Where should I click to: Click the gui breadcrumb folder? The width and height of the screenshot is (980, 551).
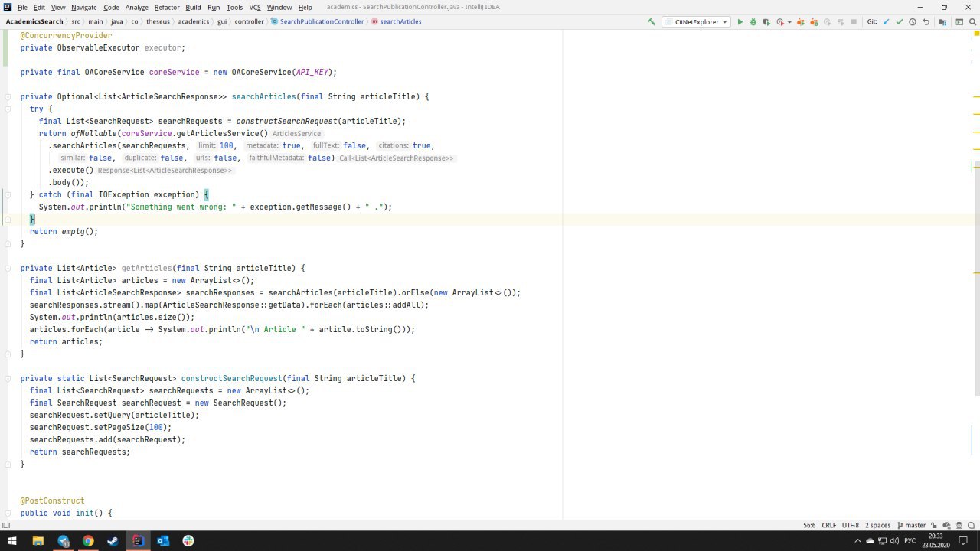[x=222, y=22]
